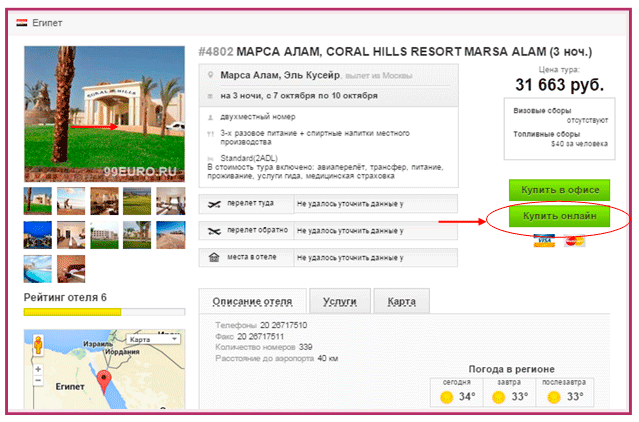Click the text Марса Алам, Эль Кусейр
Screen dimensions: 639x422
coord(280,75)
